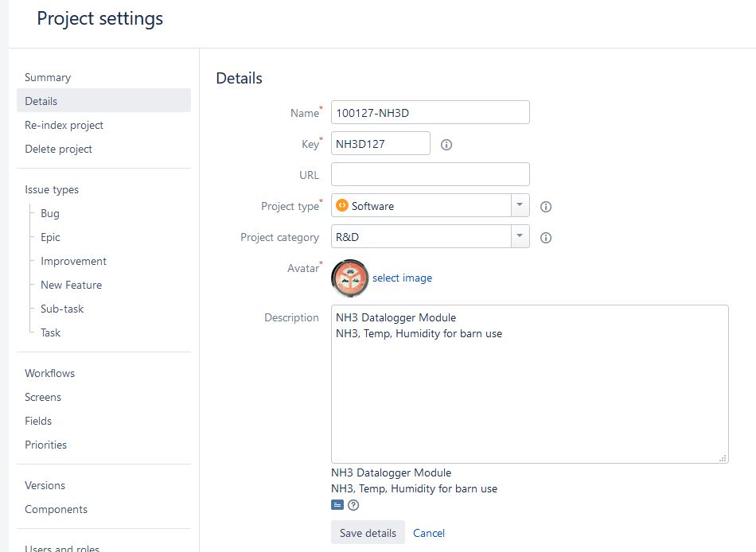
Task: Click into the Key field
Action: (380, 143)
